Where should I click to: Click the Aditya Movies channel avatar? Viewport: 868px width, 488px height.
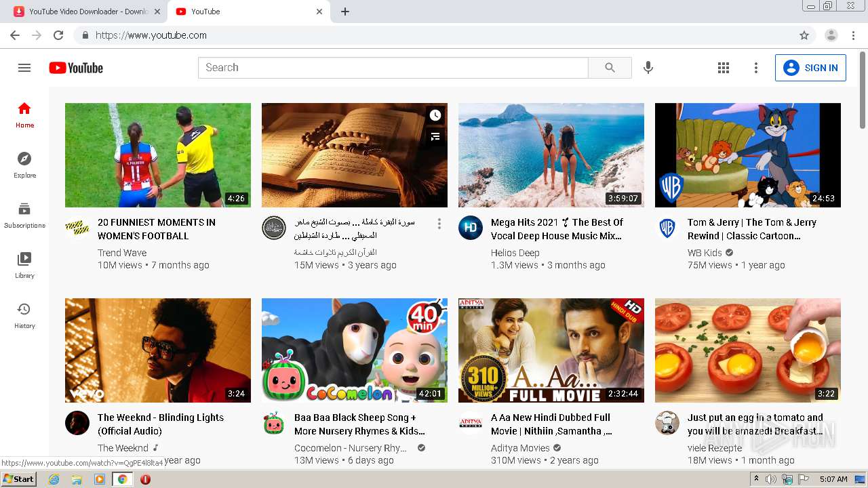tap(471, 423)
